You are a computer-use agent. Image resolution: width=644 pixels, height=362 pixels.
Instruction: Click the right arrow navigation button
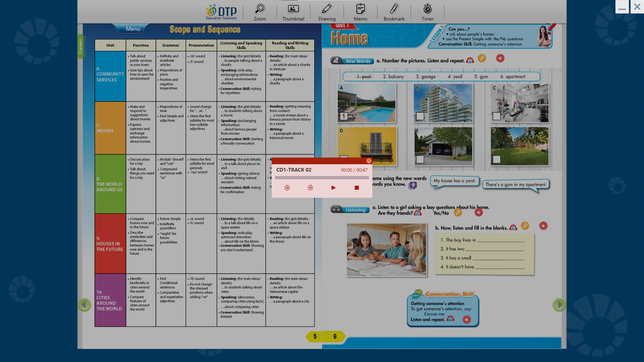tap(559, 305)
